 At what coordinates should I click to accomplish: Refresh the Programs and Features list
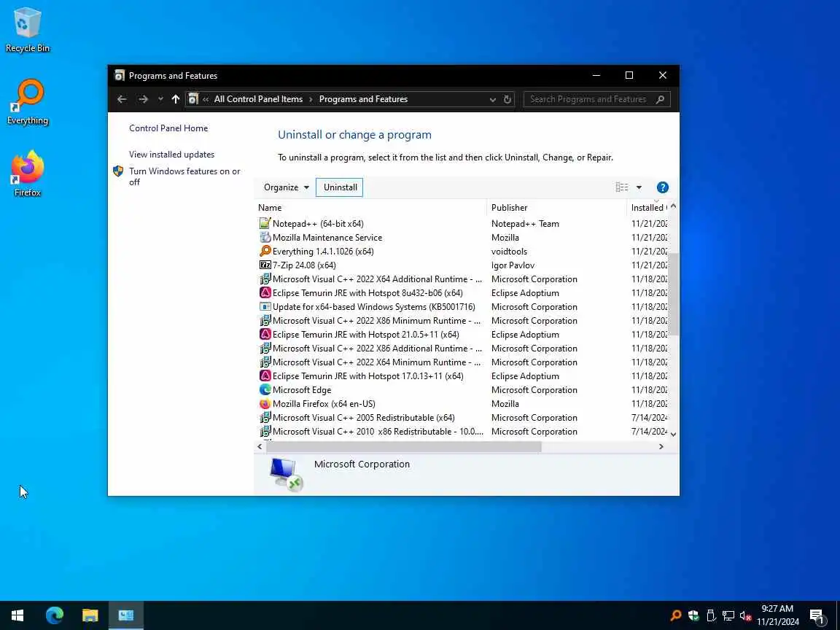point(507,99)
